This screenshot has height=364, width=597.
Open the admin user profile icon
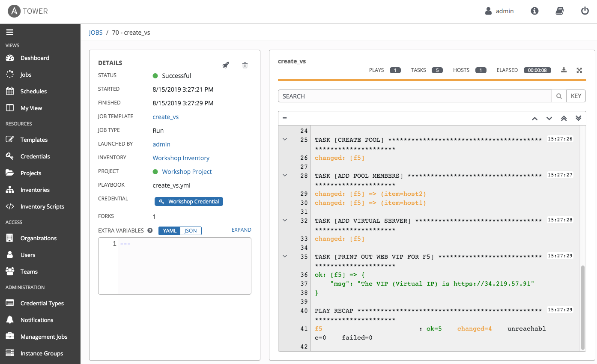(488, 11)
